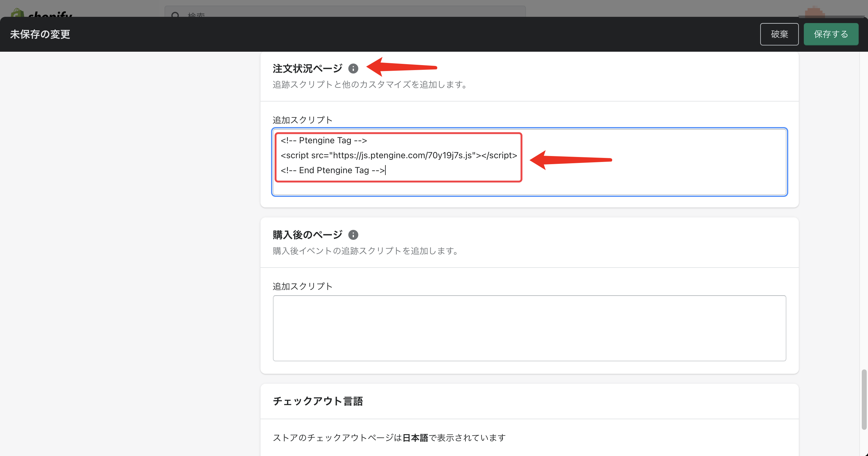Screen dimensions: 868x456
Task: Click the 注文状況ページ additional scripts textarea
Action: coord(529,162)
